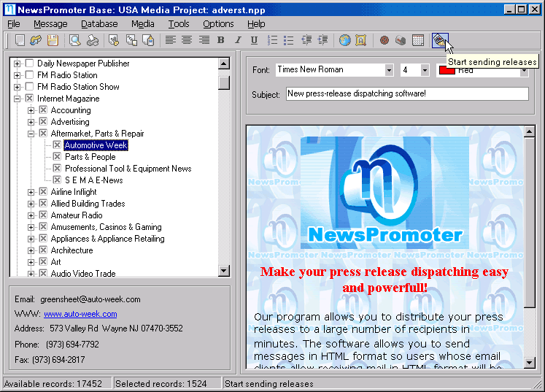
Task: Click the Open project folder icon
Action: (36, 40)
